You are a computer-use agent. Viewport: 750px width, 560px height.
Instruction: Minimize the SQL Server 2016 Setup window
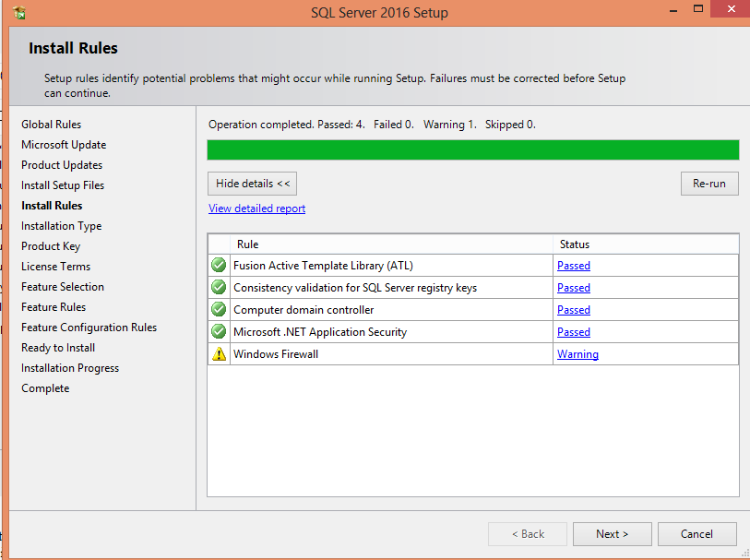[673, 9]
